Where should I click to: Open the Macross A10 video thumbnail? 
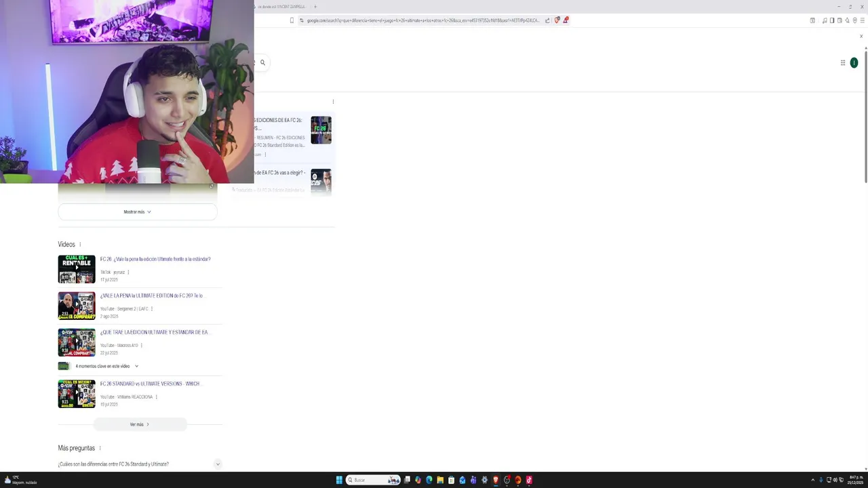click(x=77, y=342)
